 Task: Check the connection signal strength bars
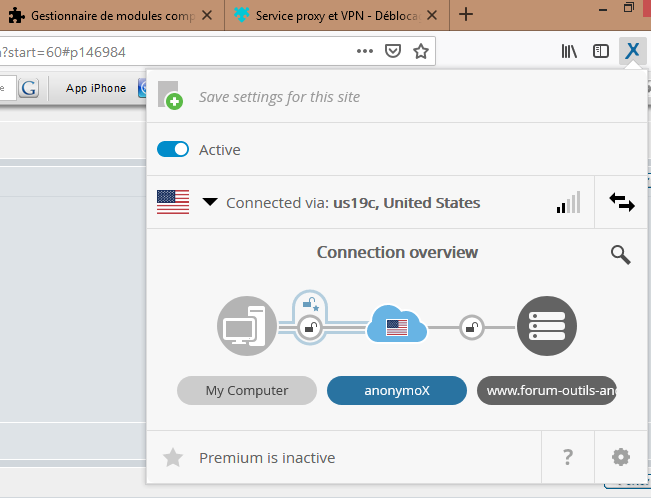(568, 203)
